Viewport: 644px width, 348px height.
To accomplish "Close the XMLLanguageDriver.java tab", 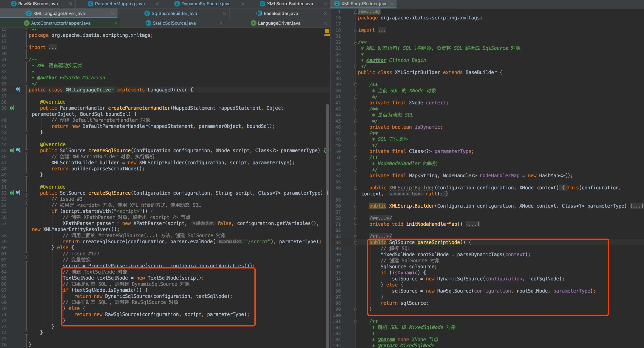I will pyautogui.click(x=112, y=14).
